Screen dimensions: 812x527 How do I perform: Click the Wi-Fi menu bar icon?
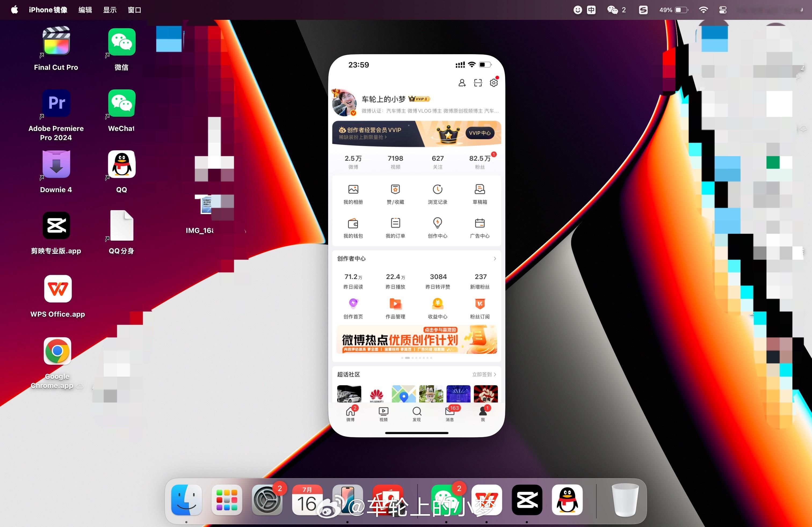[703, 10]
